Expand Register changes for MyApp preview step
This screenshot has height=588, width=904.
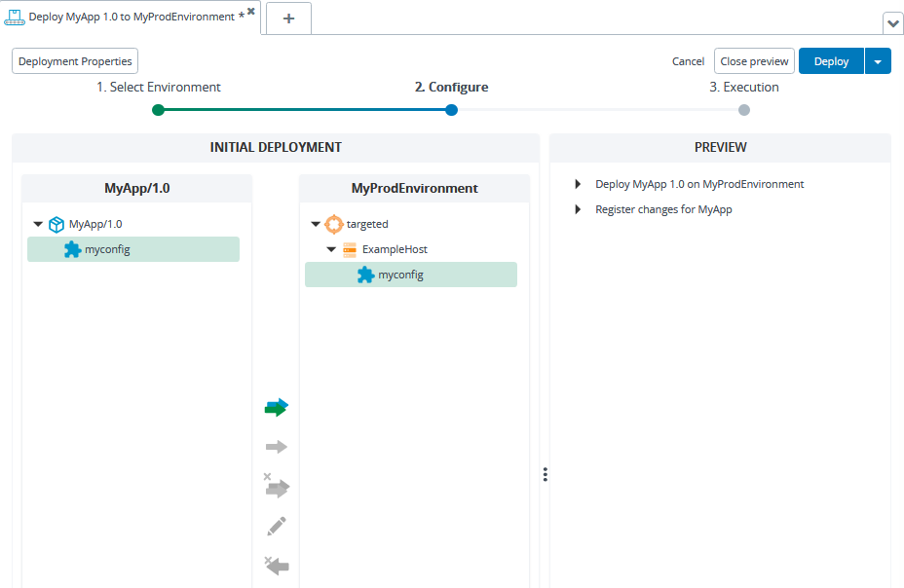tap(578, 209)
